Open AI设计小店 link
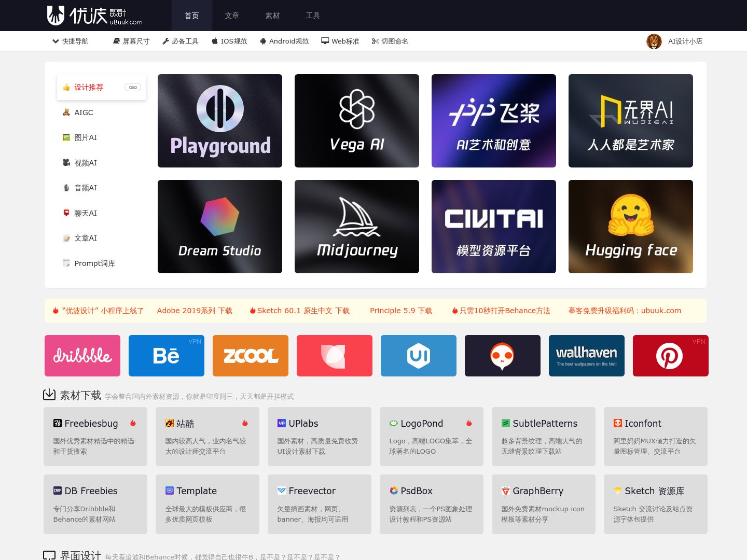The height and width of the screenshot is (560, 747). click(685, 41)
